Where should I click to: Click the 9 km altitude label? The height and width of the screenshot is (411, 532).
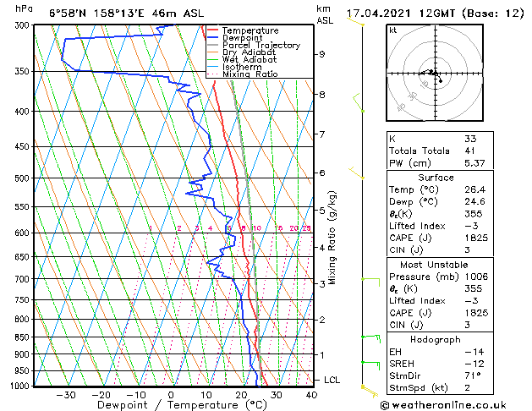point(321,54)
